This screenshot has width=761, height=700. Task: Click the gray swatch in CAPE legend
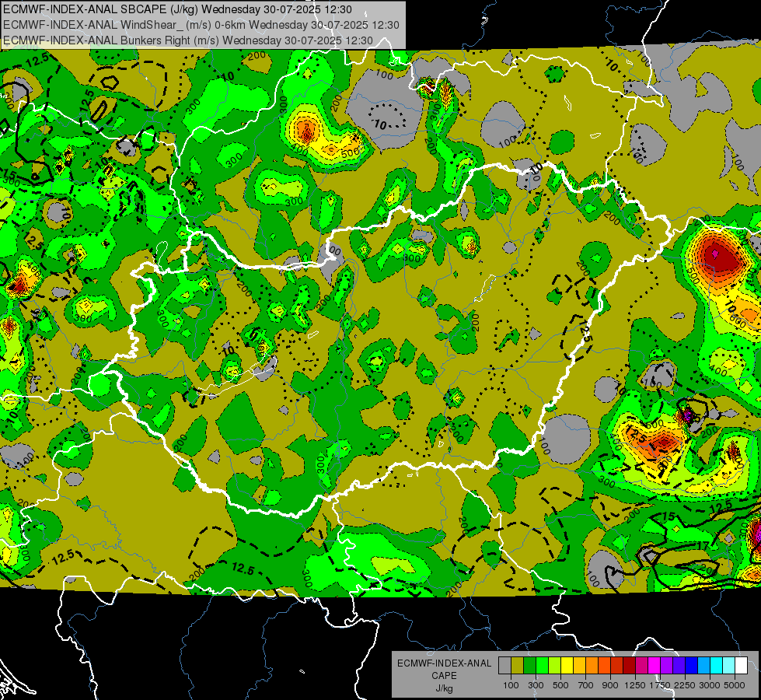coord(505,666)
